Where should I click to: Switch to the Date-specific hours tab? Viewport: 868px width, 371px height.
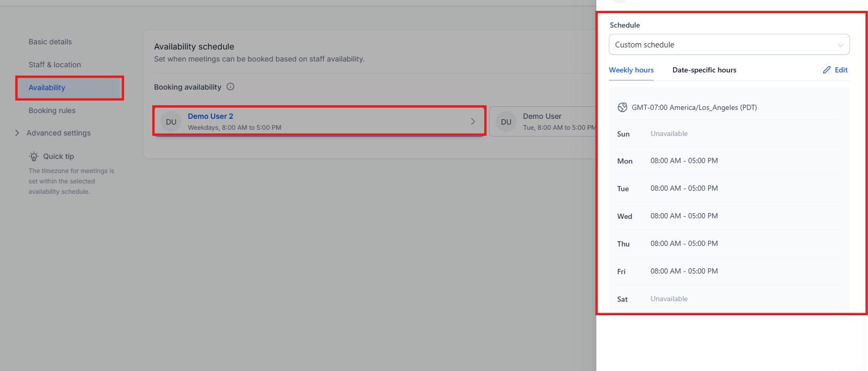tap(704, 70)
